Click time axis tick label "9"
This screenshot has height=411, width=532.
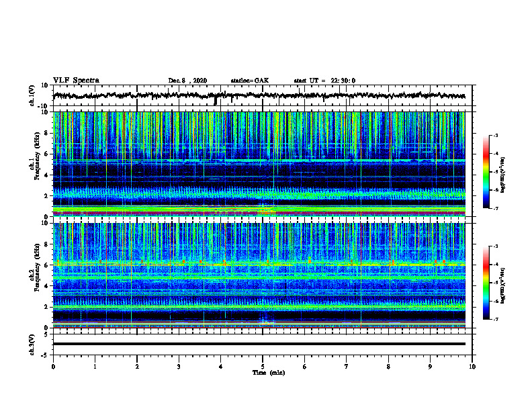tap(430, 367)
